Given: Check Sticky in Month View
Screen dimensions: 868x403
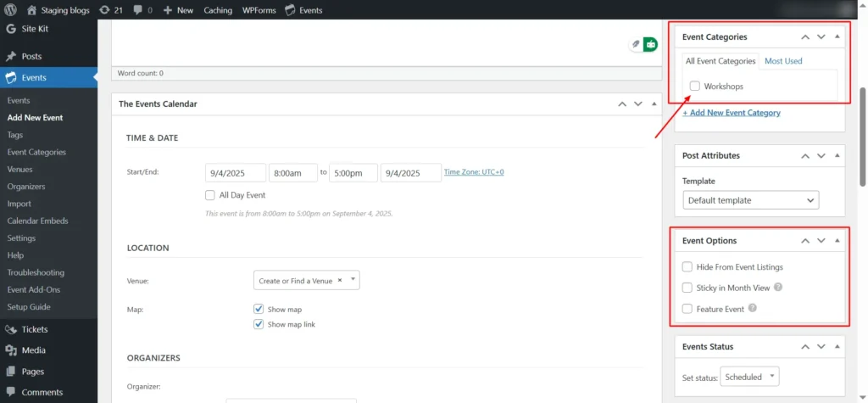Looking at the screenshot, I should pyautogui.click(x=687, y=288).
